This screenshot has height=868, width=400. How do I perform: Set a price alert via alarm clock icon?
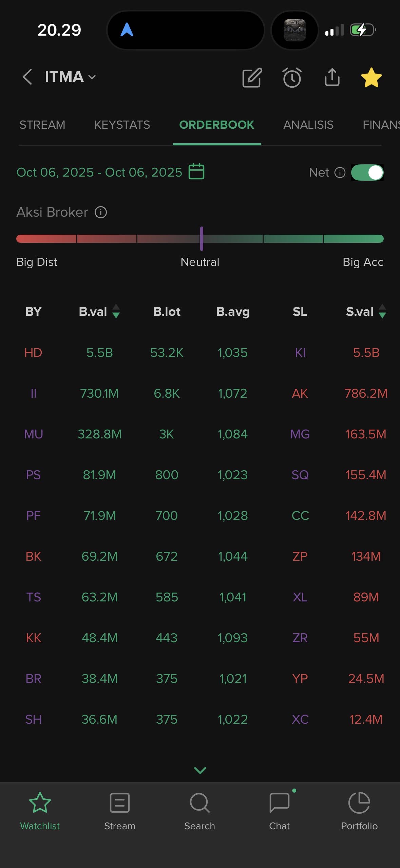pos(292,78)
